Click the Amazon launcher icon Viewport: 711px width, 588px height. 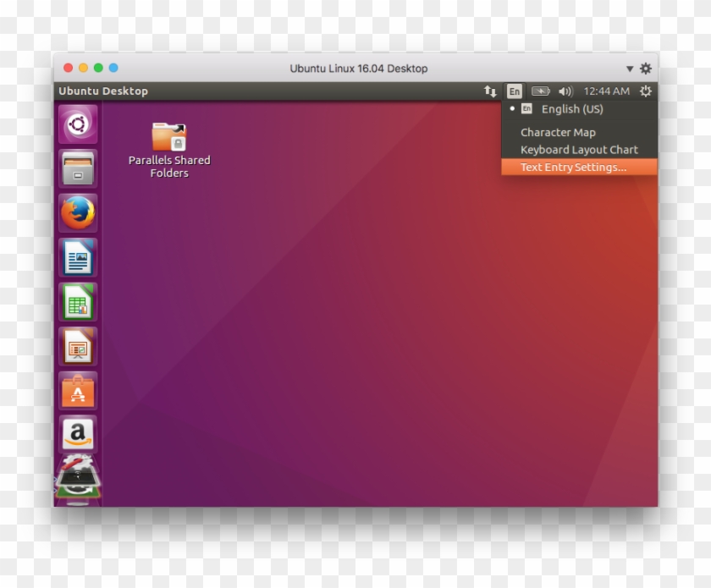(78, 435)
